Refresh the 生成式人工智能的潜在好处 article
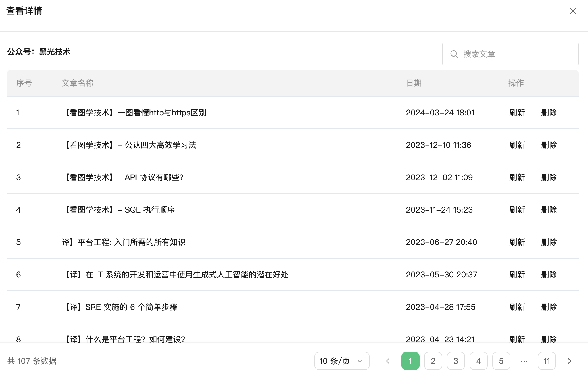This screenshot has height=378, width=588. pos(517,275)
